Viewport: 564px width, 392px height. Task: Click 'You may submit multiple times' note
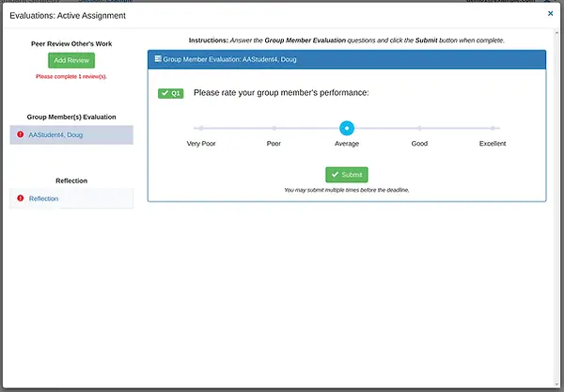347,190
